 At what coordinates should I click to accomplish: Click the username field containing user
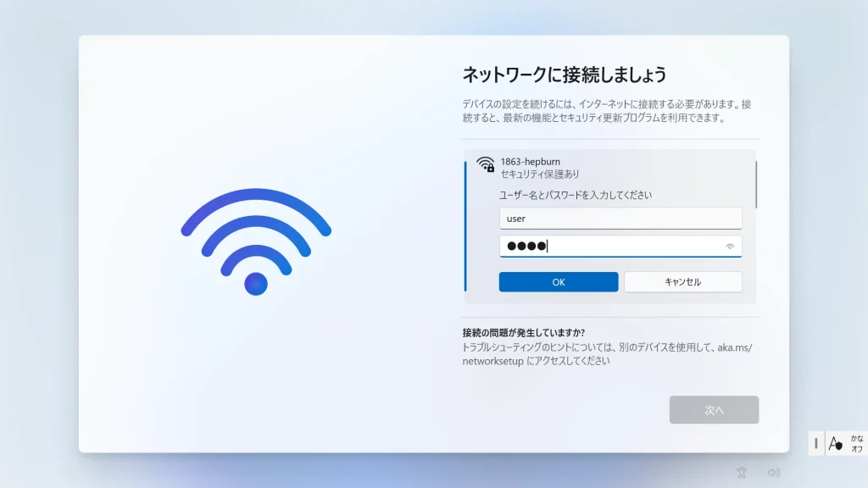point(620,219)
